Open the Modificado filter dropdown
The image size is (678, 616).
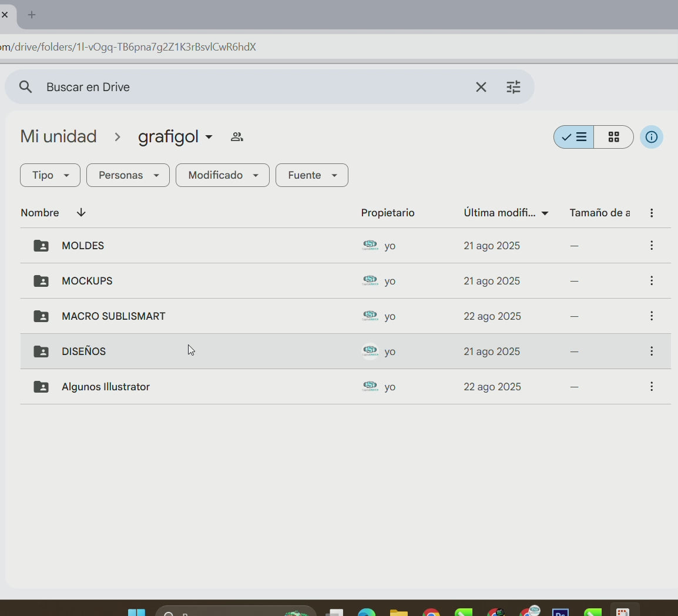coord(222,175)
